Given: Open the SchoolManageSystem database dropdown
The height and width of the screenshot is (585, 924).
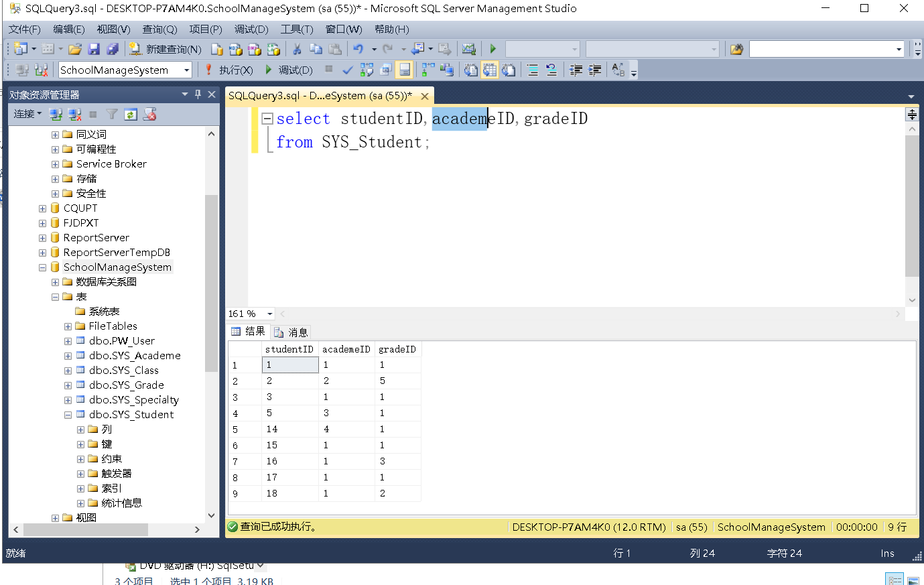Looking at the screenshot, I should [187, 70].
